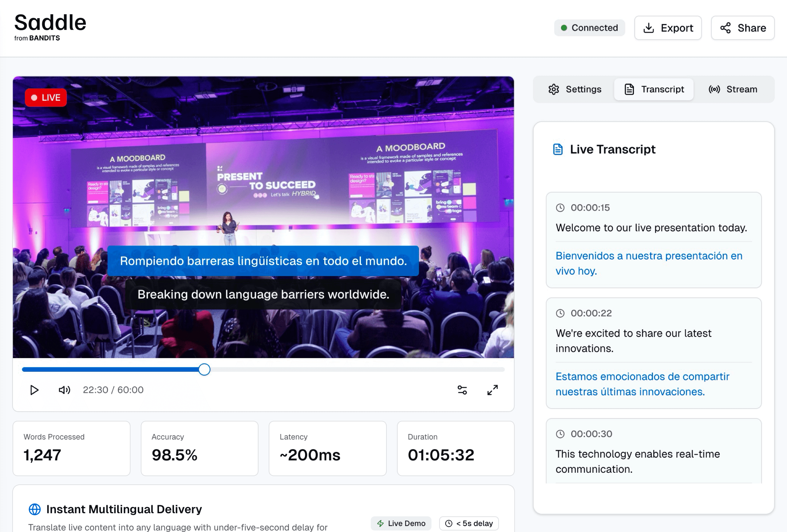Click the clock icon at 00:00:30

[560, 434]
